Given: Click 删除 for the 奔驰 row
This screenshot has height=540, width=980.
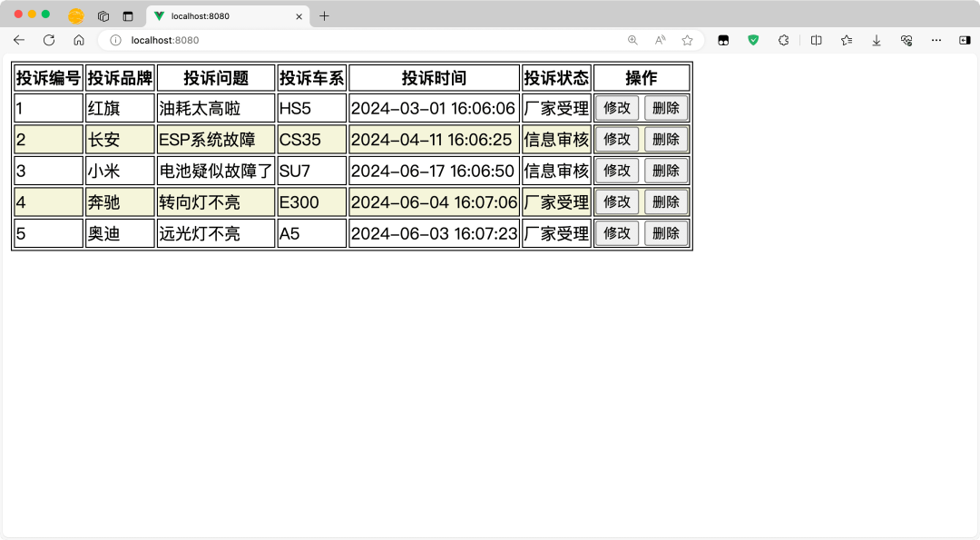Looking at the screenshot, I should [x=666, y=201].
